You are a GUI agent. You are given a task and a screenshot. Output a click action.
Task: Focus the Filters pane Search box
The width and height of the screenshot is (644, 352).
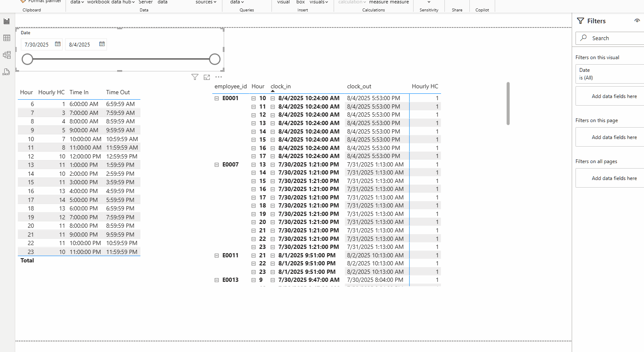tap(610, 38)
